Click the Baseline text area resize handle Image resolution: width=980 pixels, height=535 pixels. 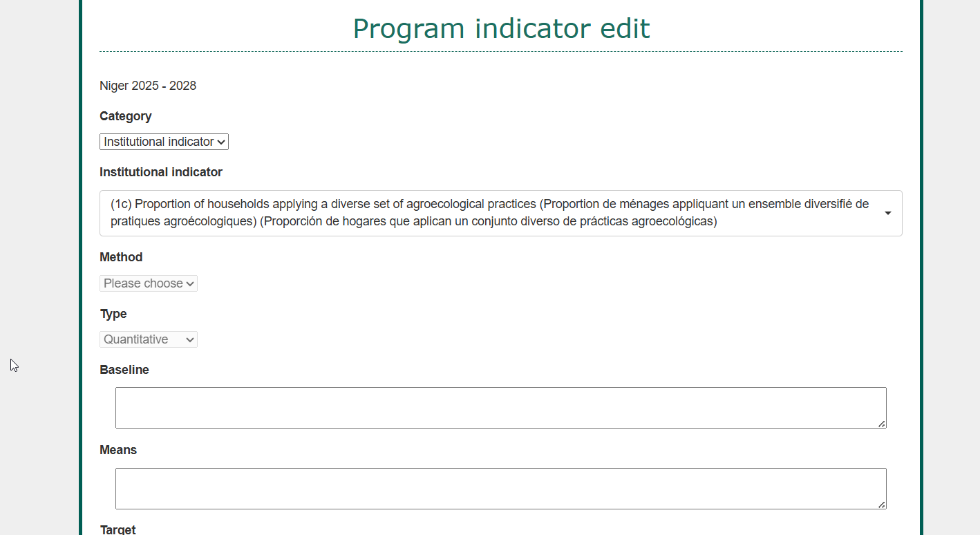pyautogui.click(x=882, y=424)
